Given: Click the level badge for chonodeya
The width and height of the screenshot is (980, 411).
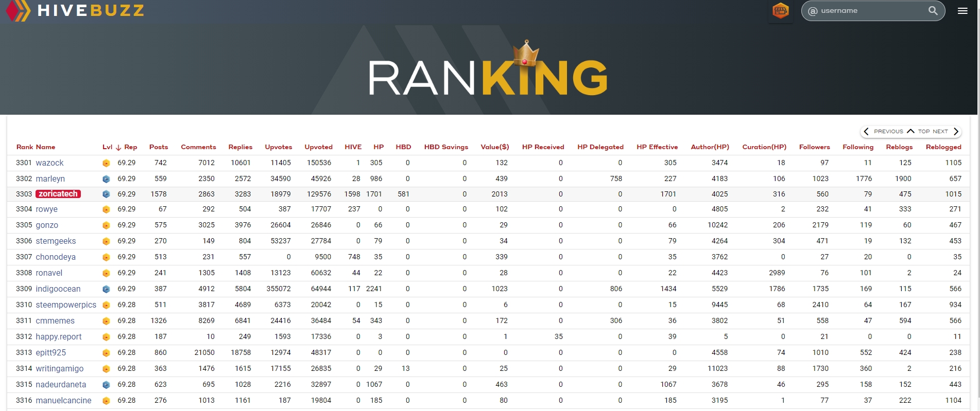Looking at the screenshot, I should tap(106, 257).
